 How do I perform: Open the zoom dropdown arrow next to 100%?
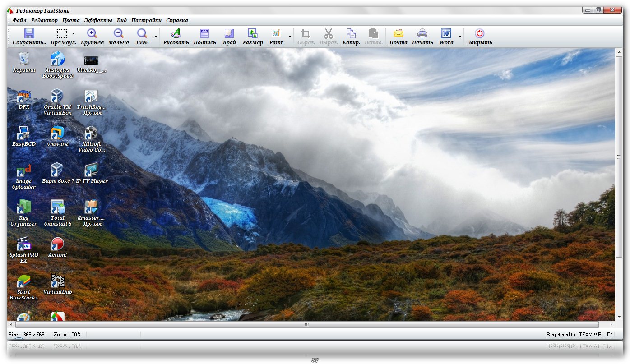156,37
